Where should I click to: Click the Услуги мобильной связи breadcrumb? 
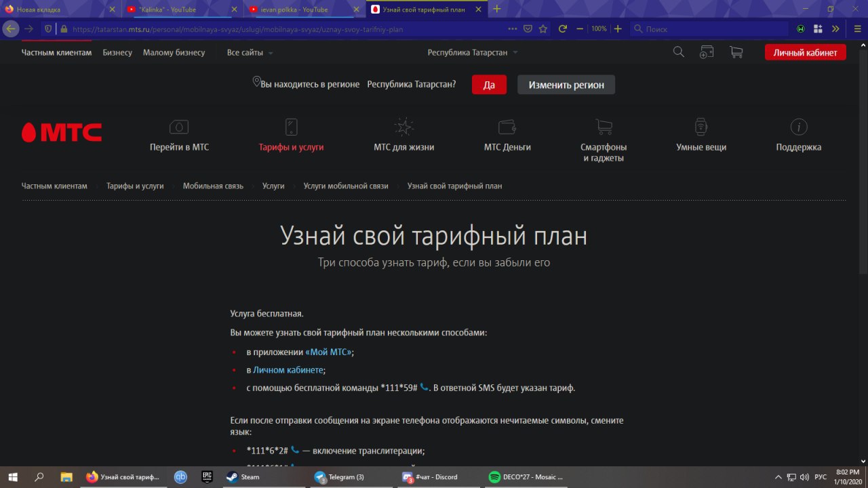[346, 186]
